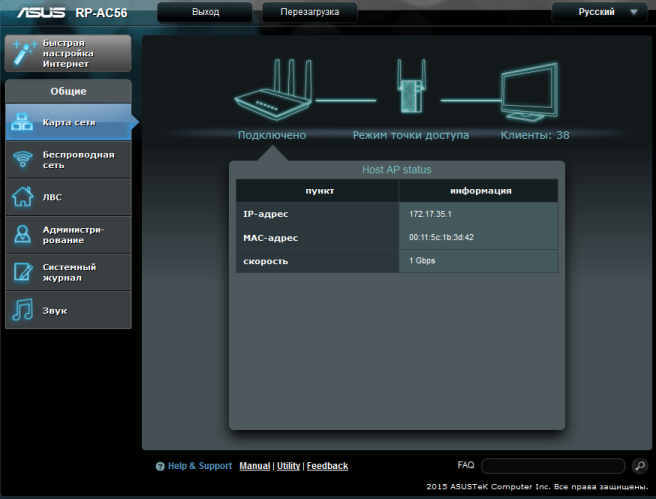Open Звук menu item

[69, 310]
